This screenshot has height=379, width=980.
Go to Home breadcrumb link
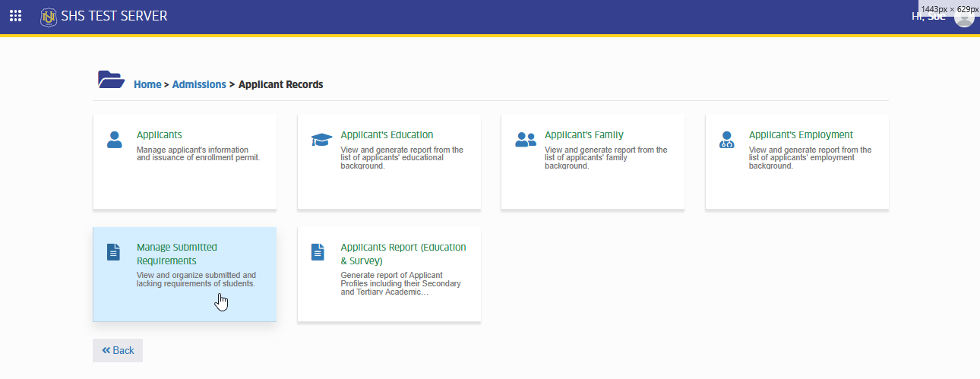point(147,84)
